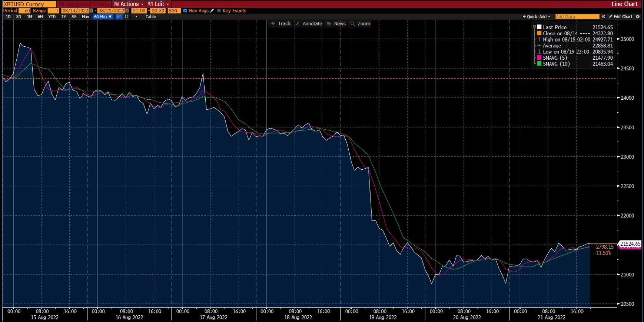Collapse the legend using the minus box
Screen dimensions: 644x322
[x=534, y=27]
